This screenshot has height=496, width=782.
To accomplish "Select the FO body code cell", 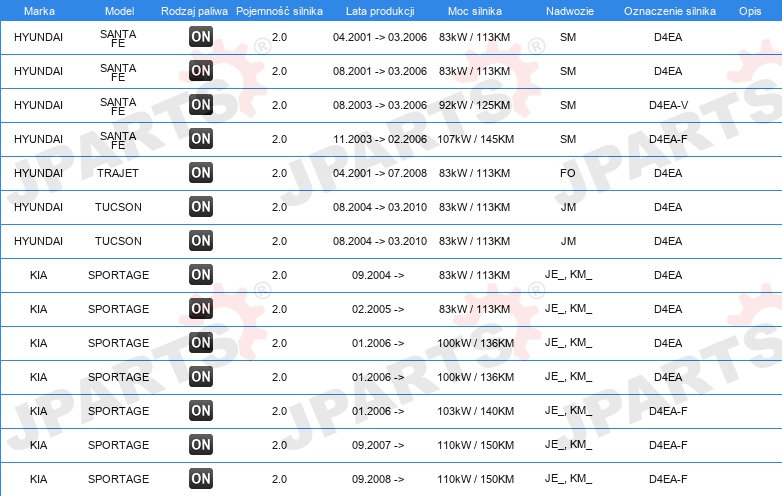I will (568, 173).
